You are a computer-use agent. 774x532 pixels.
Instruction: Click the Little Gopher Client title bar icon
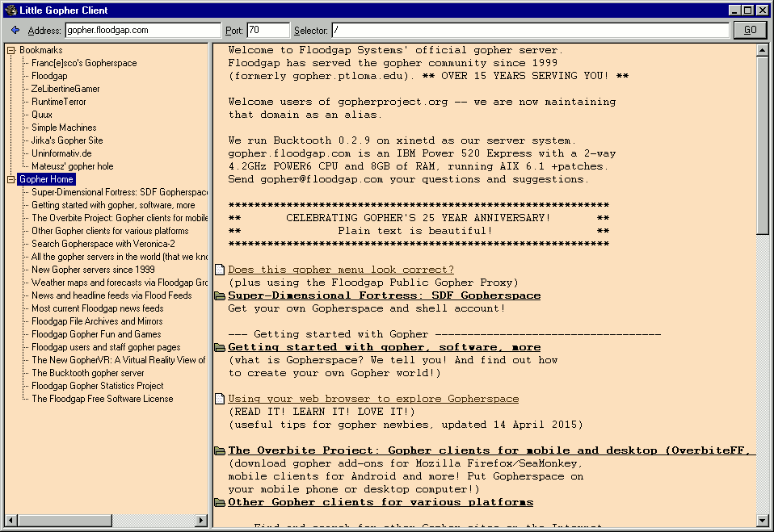coord(11,10)
